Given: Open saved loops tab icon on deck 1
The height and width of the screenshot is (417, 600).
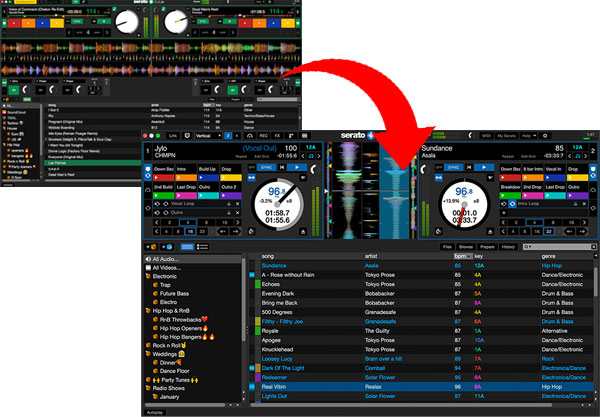Looking at the screenshot, I should coord(148,208).
